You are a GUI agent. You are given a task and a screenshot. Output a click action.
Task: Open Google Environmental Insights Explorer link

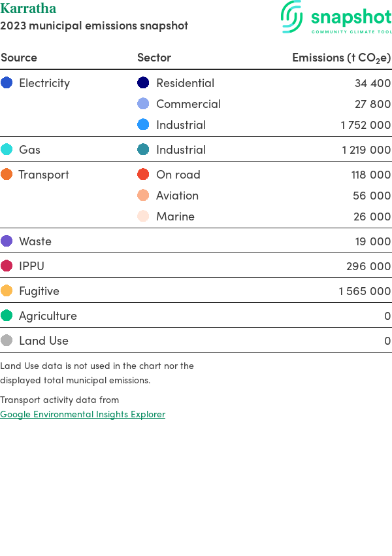[x=82, y=414]
